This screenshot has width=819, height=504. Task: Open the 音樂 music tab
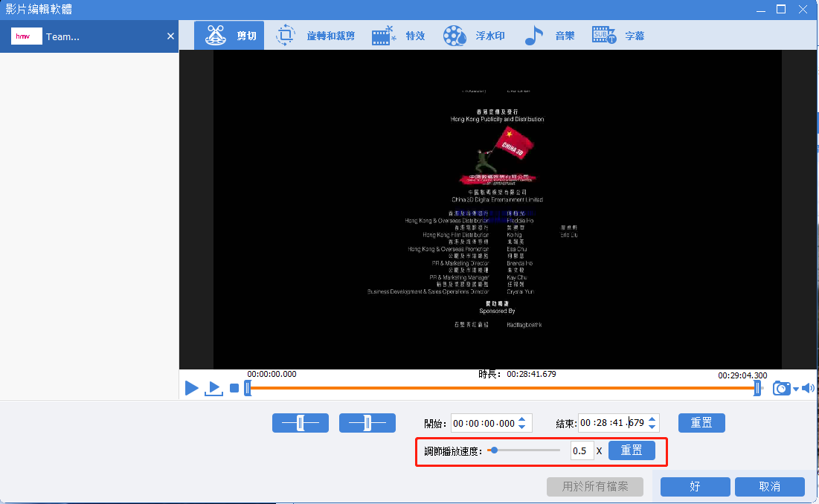(x=549, y=36)
